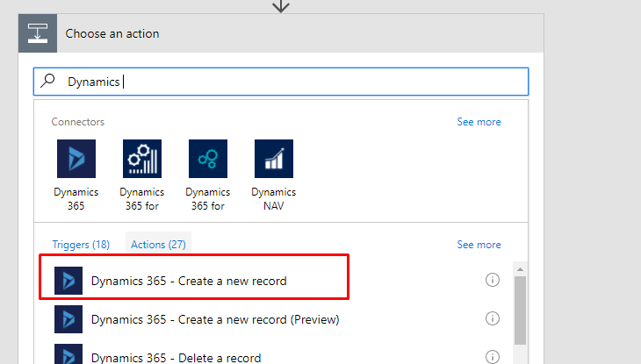Viewport: 641px width, 364px height.
Task: Pick the Dynamics 365 teal circles connector icon
Action: pyautogui.click(x=208, y=159)
